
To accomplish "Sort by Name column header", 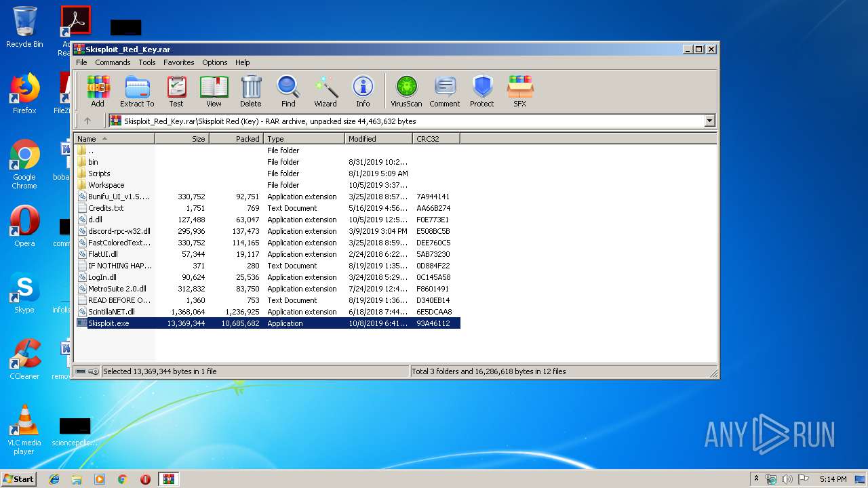I will point(115,139).
